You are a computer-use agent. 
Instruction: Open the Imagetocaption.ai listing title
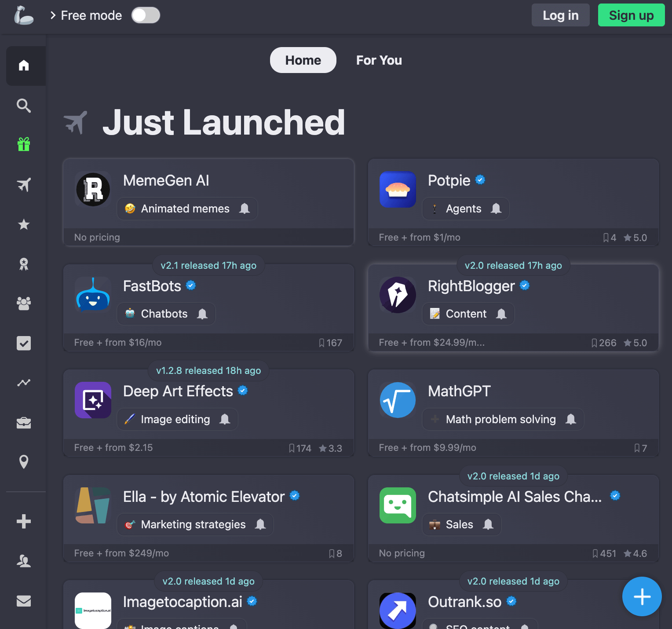point(183,602)
